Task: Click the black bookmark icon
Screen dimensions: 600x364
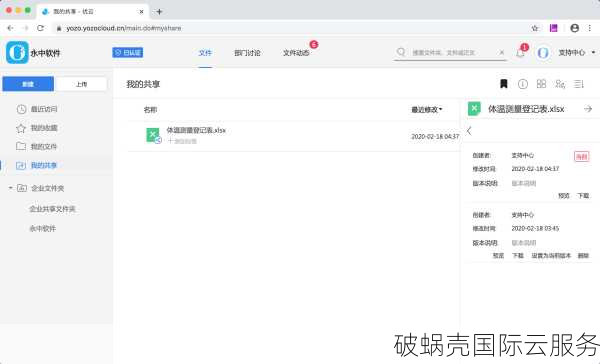Action: pos(504,84)
